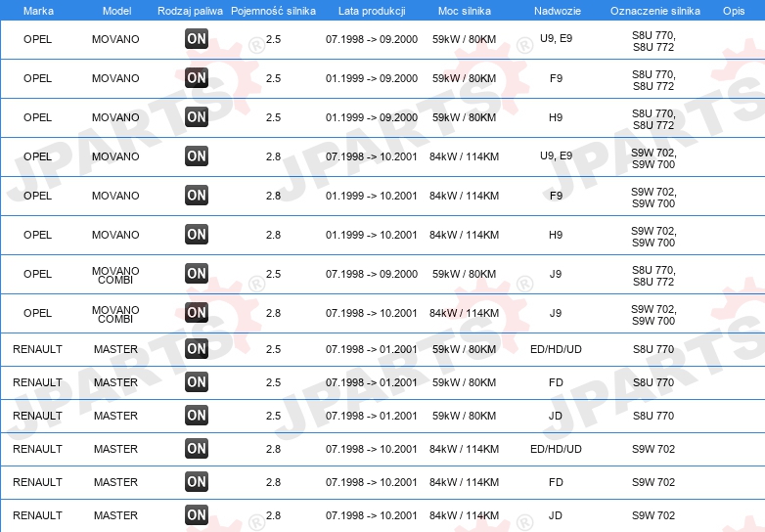Select body code J9 in Movano Combi 2.5 row

pos(556,274)
